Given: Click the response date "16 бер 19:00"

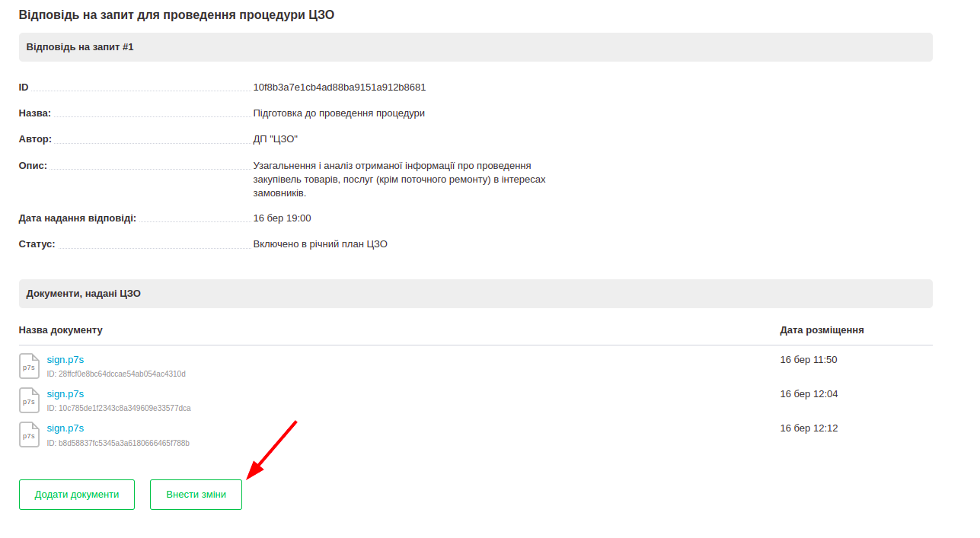Looking at the screenshot, I should click(283, 218).
